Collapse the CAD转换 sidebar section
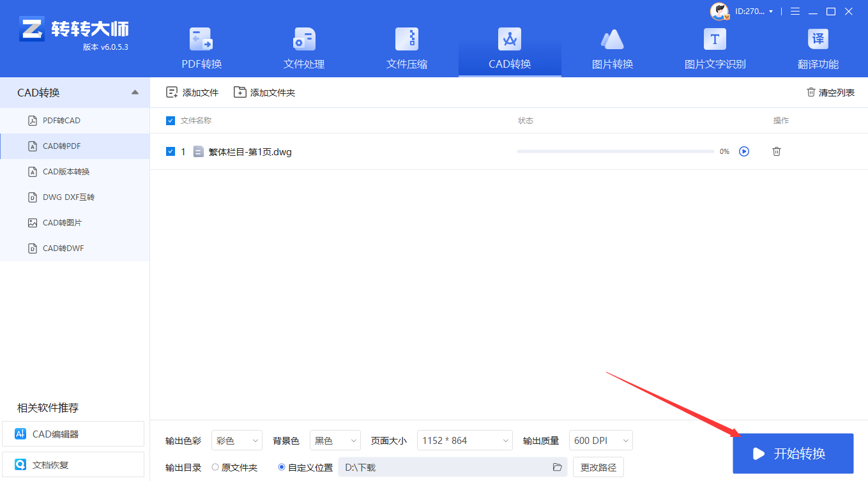Image resolution: width=868 pixels, height=481 pixels. coord(135,92)
